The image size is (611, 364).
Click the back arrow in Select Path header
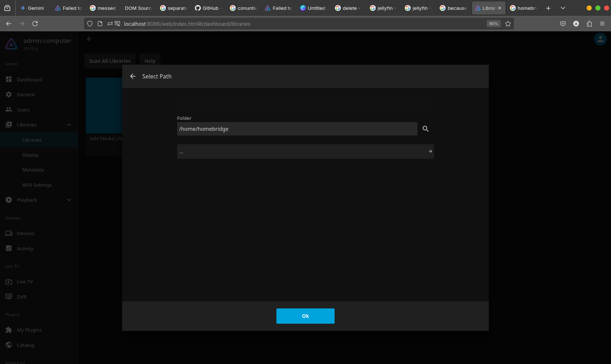tap(133, 76)
